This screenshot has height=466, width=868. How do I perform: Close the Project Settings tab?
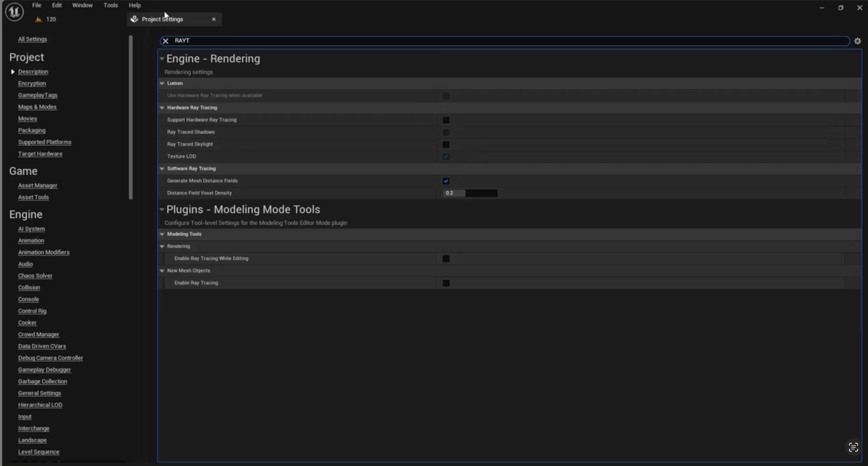tap(214, 19)
